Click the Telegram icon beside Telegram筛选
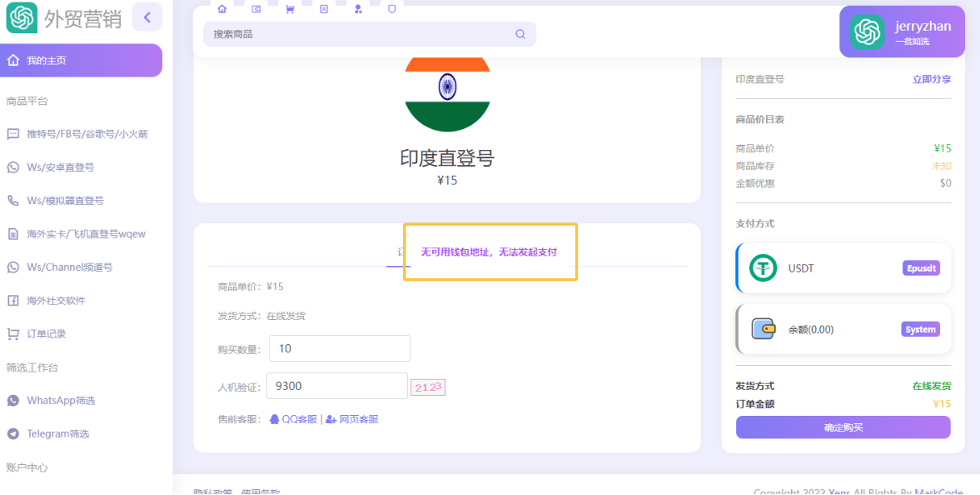 pyautogui.click(x=12, y=433)
